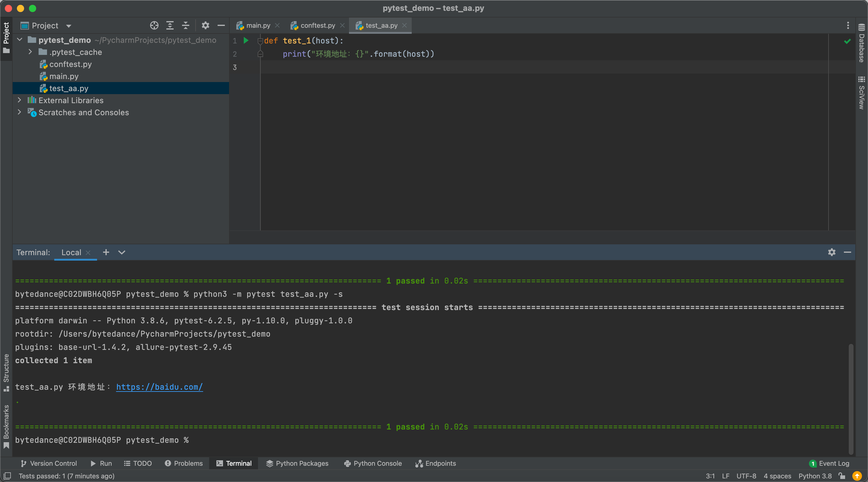This screenshot has height=482, width=868.
Task: Switch to the conftest.py editor tab
Action: (x=317, y=26)
